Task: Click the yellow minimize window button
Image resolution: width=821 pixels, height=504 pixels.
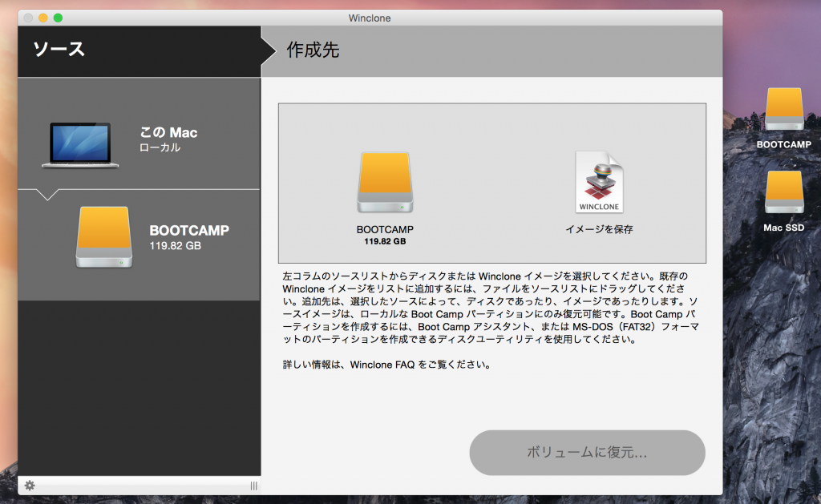Action: pyautogui.click(x=43, y=18)
